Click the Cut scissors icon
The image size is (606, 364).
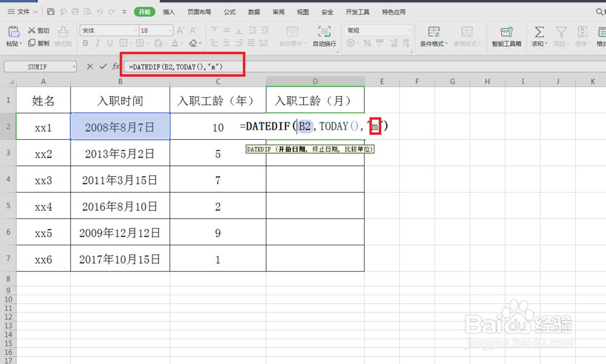32,30
